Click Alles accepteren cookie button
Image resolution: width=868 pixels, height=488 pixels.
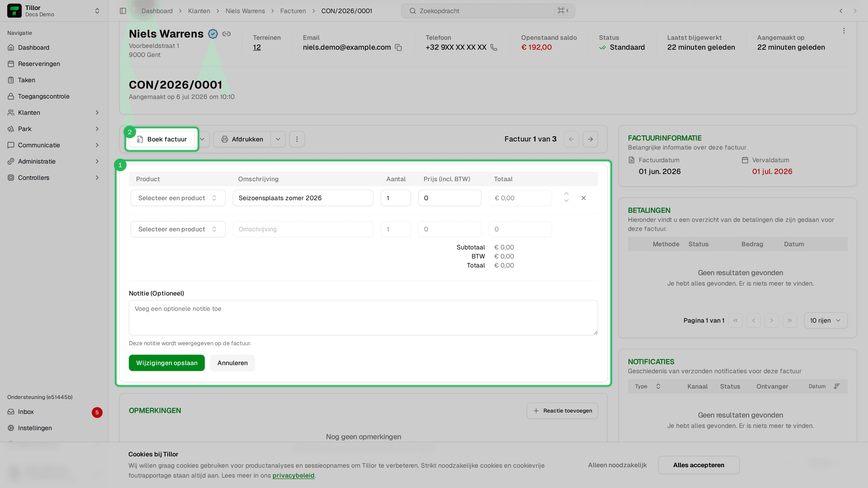click(x=698, y=465)
